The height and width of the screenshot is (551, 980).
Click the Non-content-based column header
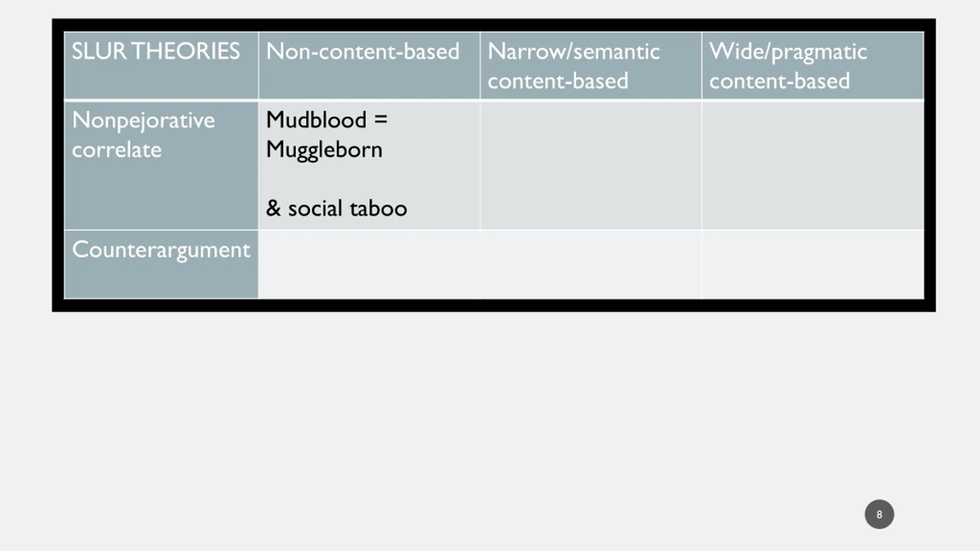369,66
